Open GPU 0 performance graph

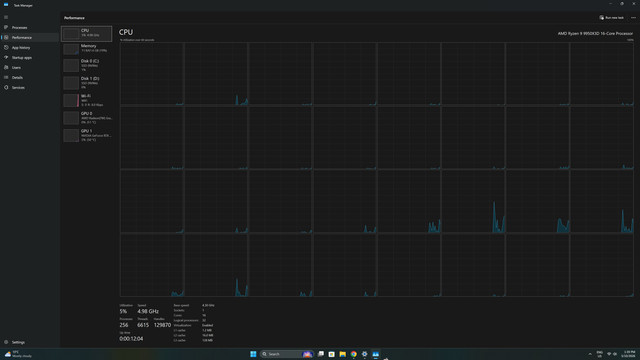click(87, 118)
